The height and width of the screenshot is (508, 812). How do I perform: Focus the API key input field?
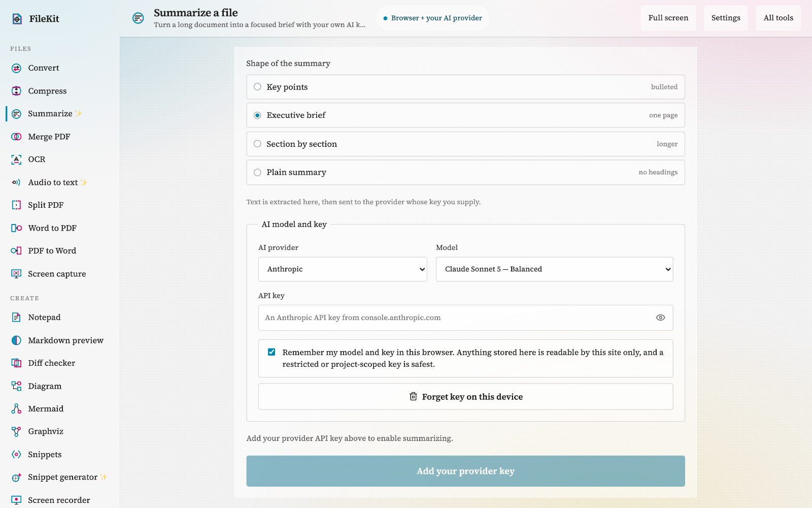coord(465,317)
